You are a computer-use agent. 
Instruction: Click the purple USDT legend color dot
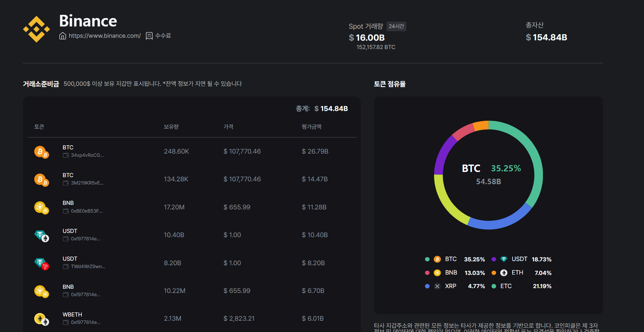[x=494, y=259]
